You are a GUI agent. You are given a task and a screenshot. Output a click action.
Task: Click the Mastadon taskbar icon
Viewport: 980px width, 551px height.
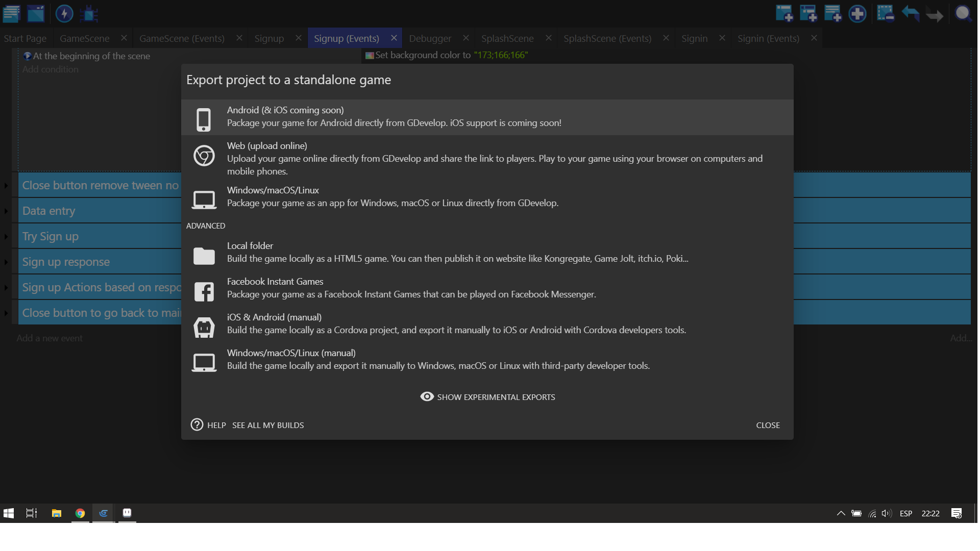click(127, 513)
